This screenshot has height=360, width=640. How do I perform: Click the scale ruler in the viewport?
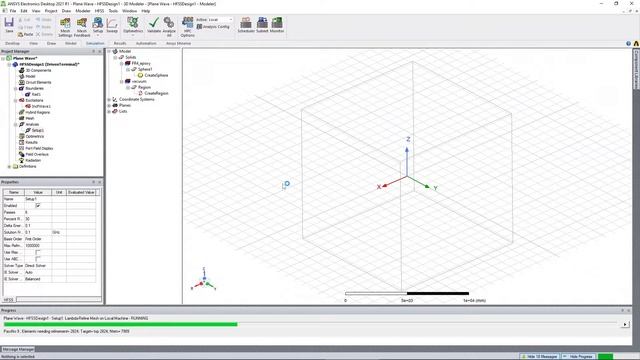click(x=407, y=293)
